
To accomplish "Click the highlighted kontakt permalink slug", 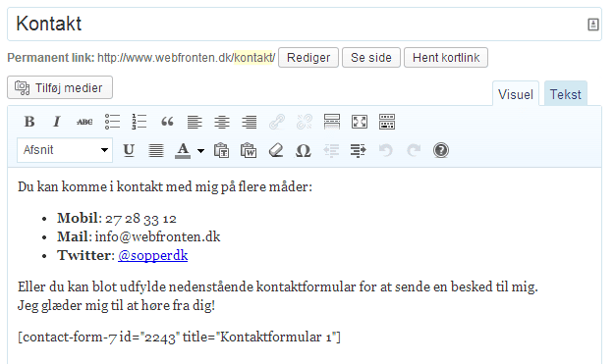I will click(254, 58).
